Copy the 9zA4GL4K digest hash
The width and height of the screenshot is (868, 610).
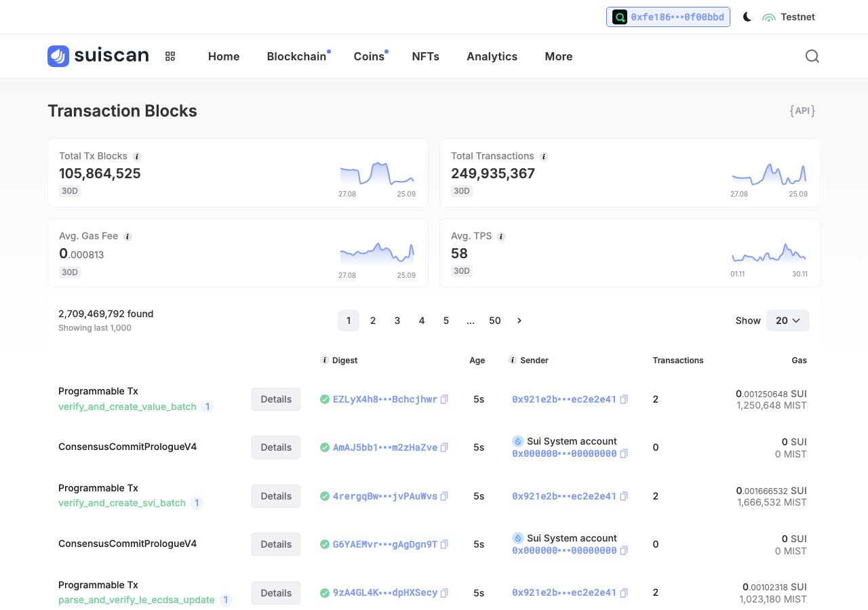(x=444, y=593)
